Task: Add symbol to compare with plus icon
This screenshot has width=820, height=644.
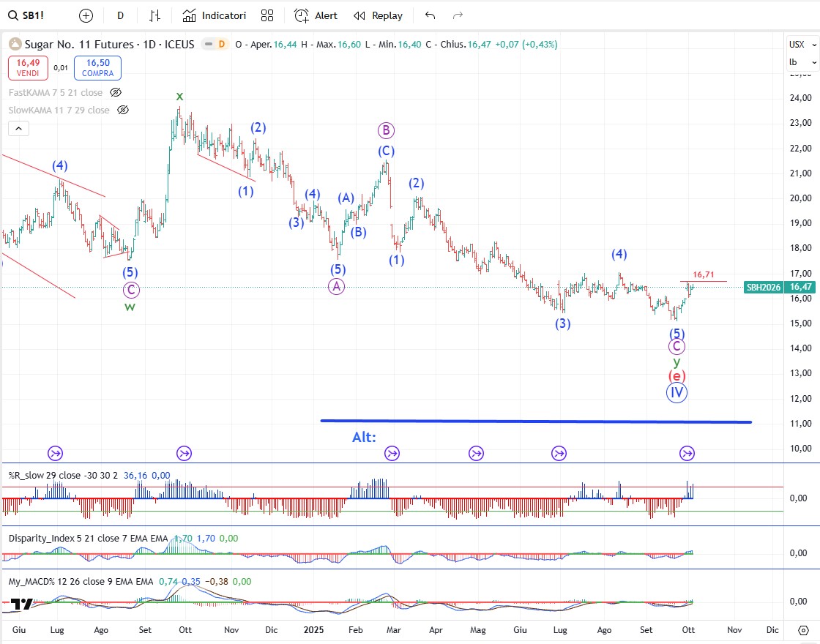Action: pos(86,15)
